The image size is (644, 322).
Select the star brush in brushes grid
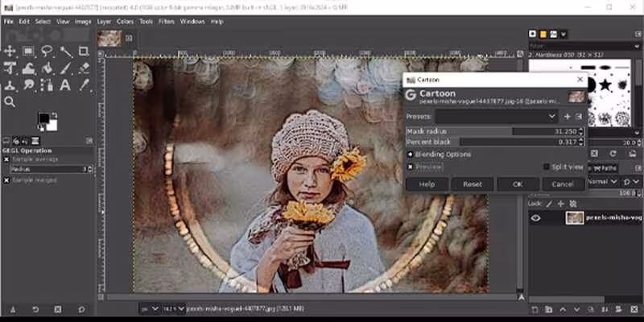[x=605, y=85]
